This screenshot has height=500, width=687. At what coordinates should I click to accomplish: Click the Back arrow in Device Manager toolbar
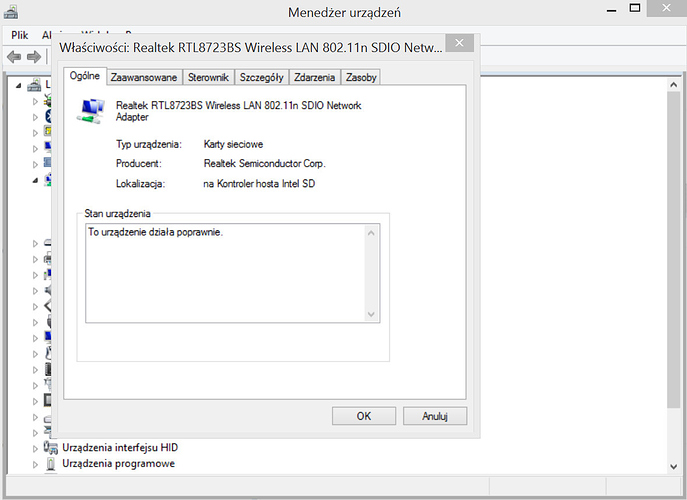(x=14, y=57)
